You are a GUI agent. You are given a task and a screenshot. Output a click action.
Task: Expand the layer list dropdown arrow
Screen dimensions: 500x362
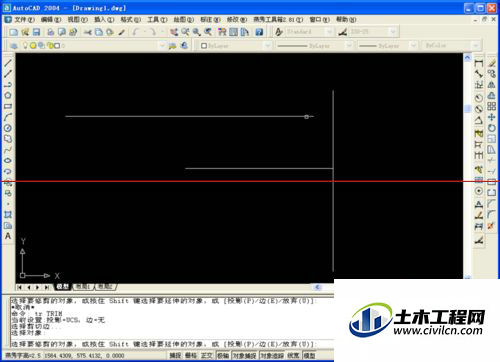coord(162,45)
